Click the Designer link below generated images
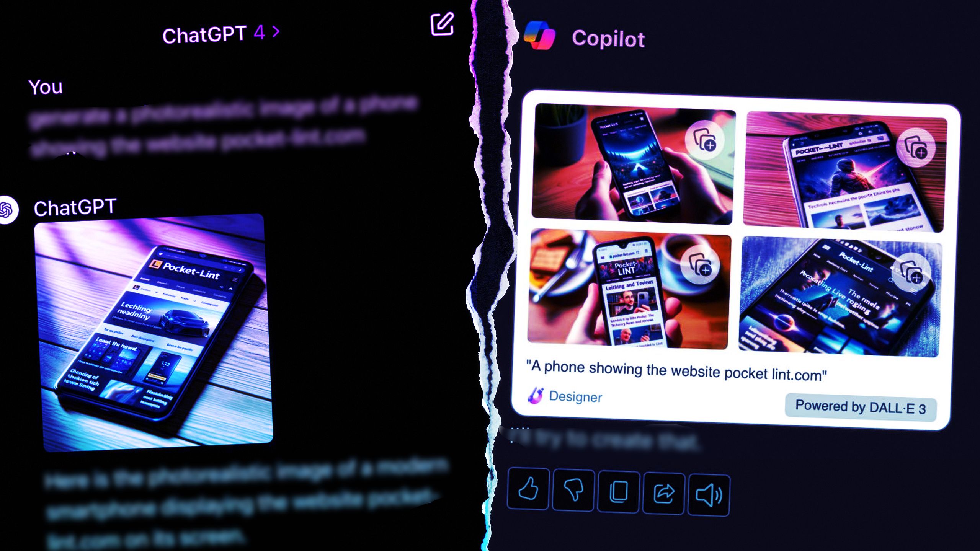Viewport: 980px width, 551px height. click(x=575, y=396)
